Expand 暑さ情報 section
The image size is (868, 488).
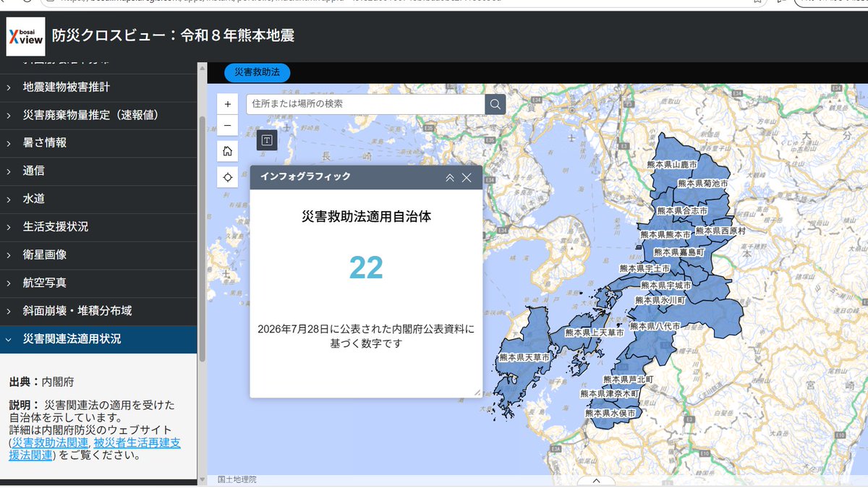(98, 142)
